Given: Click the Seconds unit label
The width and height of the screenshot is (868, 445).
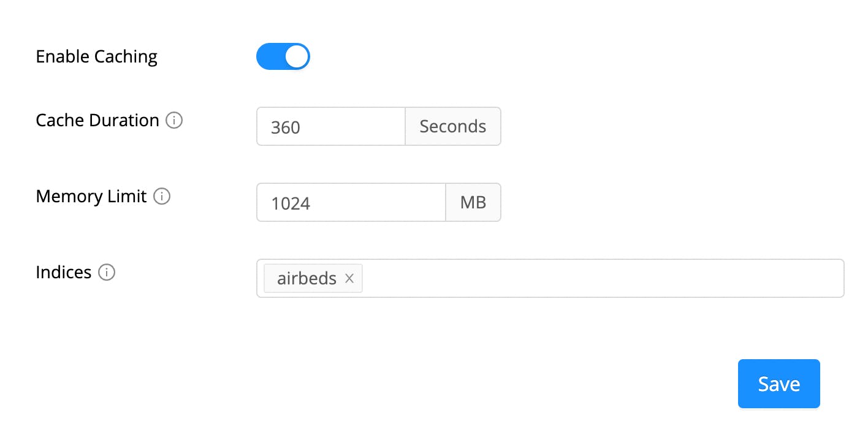Looking at the screenshot, I should [x=452, y=126].
